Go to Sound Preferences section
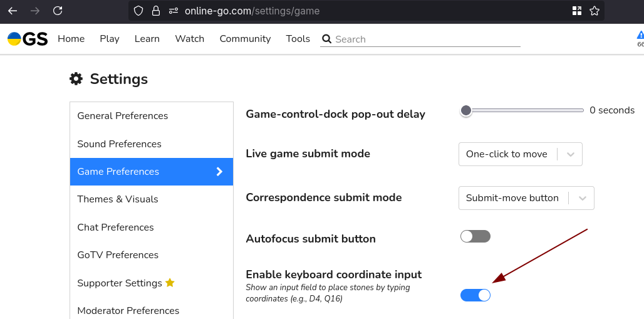 119,144
